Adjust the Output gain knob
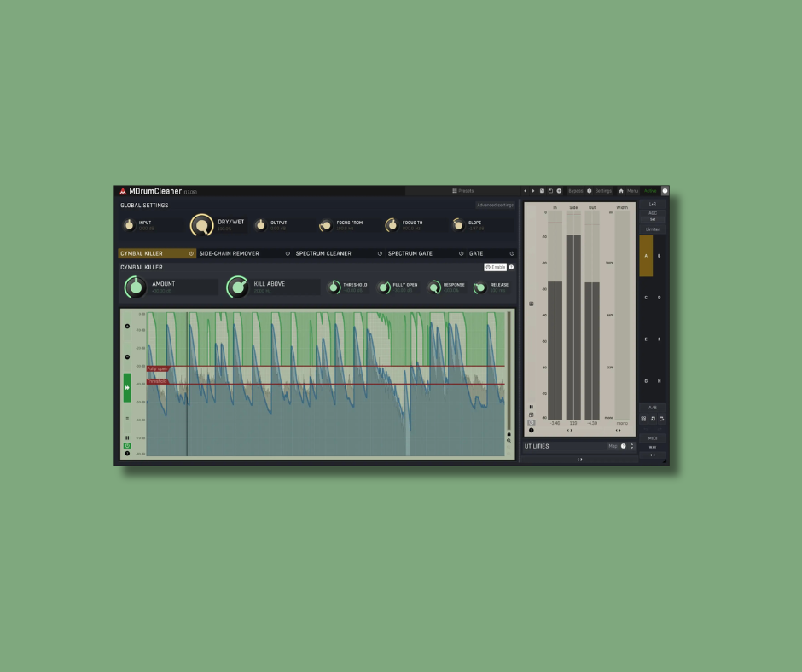This screenshot has height=672, width=802. (261, 224)
